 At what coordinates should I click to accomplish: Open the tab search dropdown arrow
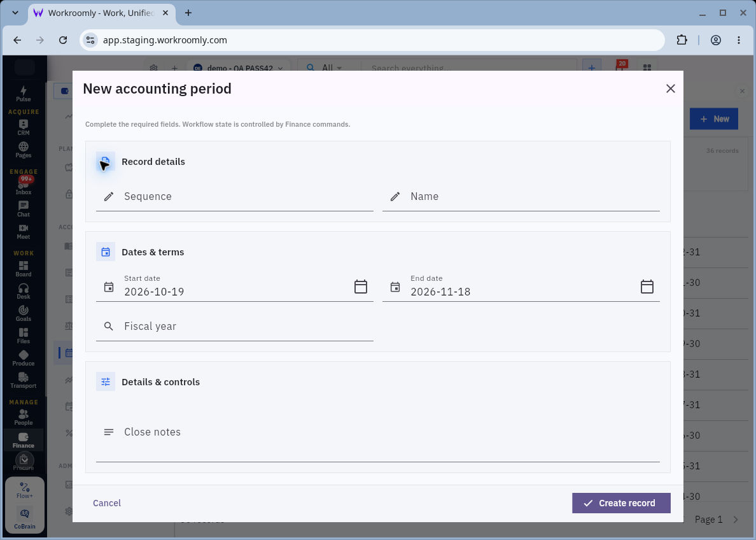coord(15,13)
